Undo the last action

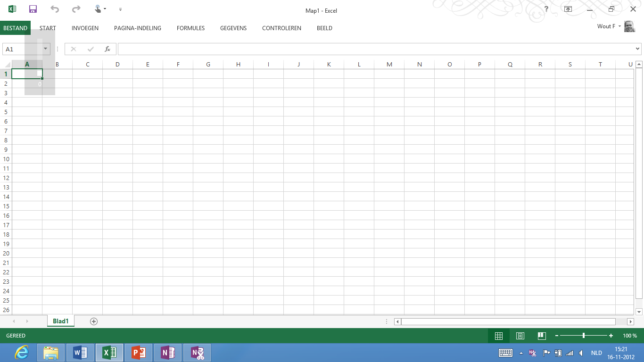pos(55,9)
